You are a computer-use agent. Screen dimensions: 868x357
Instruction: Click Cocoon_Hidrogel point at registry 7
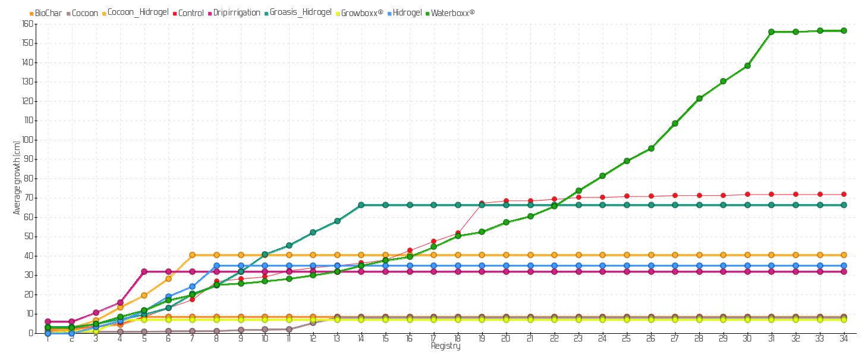[x=192, y=255]
